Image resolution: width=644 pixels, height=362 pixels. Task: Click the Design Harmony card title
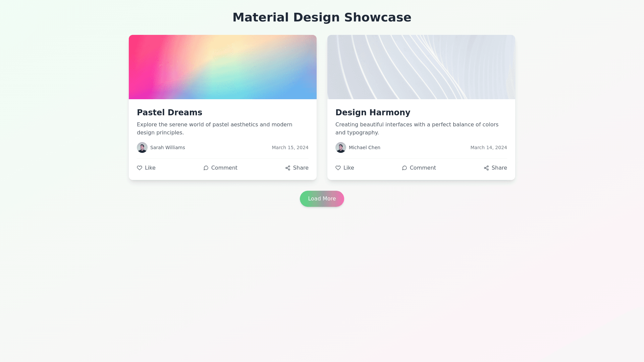pos(373,113)
